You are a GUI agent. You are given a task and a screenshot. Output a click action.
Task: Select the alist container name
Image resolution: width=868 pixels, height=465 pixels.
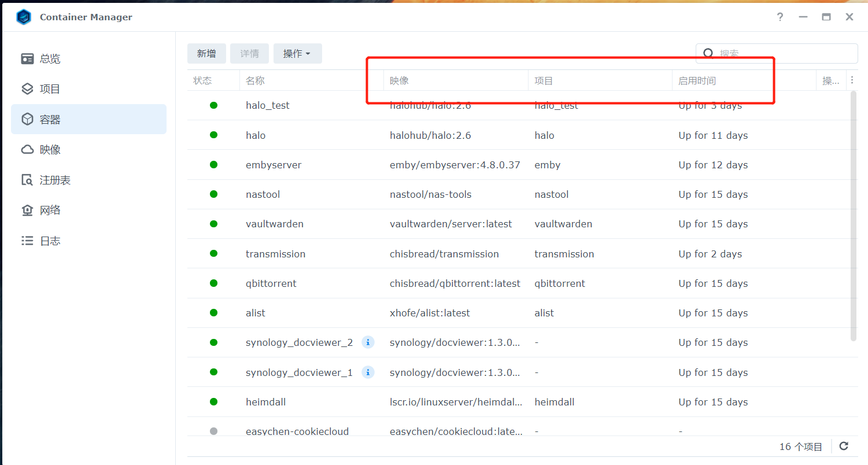pyautogui.click(x=256, y=313)
